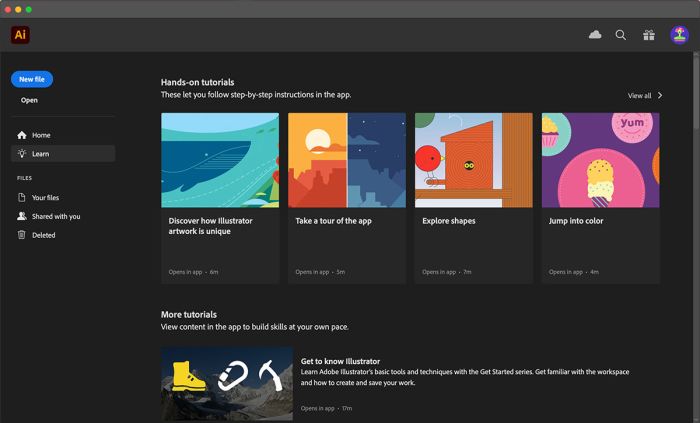Open the Get to know Illustrator tutorial
This screenshot has height=423, width=700.
point(340,361)
